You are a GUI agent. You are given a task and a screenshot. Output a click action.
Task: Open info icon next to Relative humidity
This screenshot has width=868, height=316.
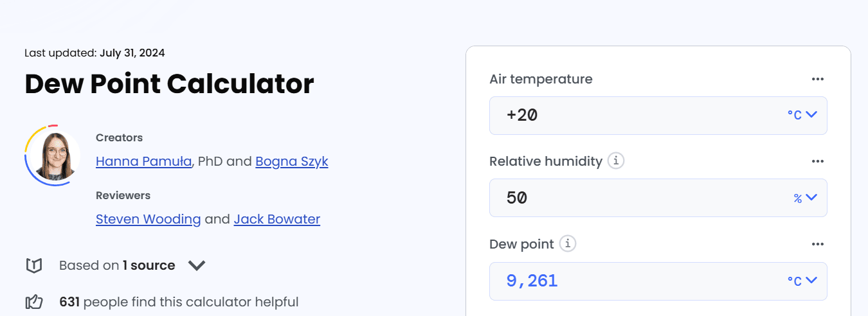[616, 161]
